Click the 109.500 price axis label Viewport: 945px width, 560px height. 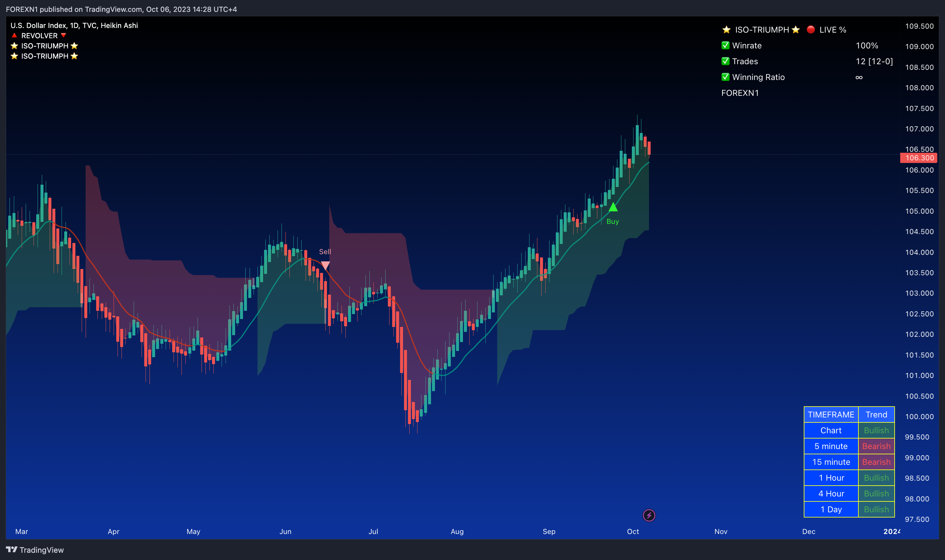point(919,26)
